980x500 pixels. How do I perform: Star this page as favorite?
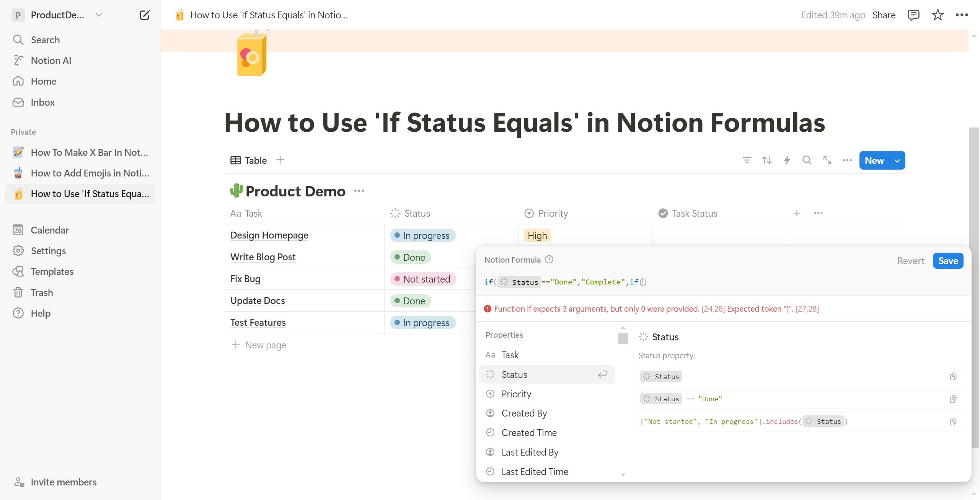pos(937,15)
